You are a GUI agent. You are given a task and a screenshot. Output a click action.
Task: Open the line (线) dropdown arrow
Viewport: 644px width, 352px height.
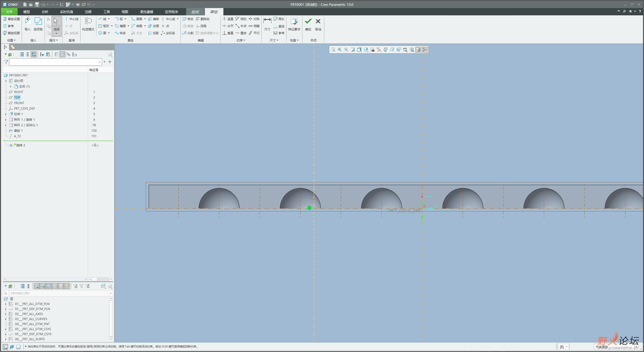(109, 19)
